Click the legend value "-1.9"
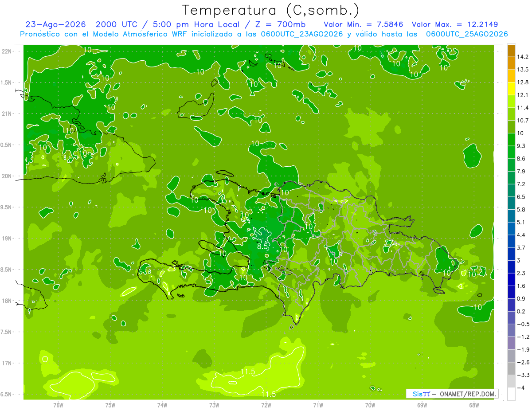The height and width of the screenshot is (411, 532). pos(524,349)
